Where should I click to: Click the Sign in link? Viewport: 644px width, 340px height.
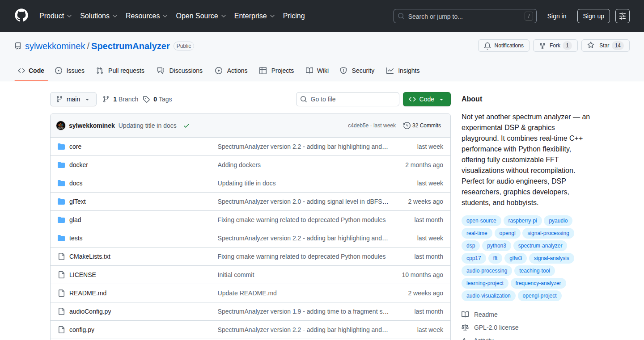(557, 16)
